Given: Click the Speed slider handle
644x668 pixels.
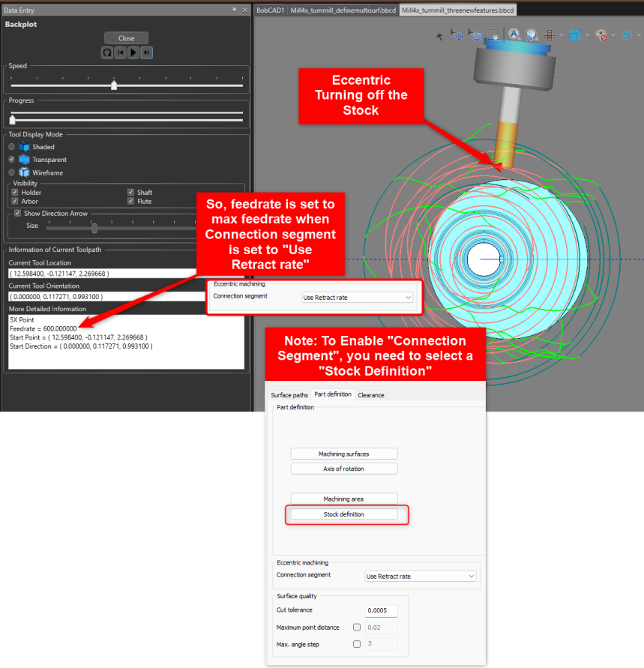Looking at the screenshot, I should [x=114, y=85].
